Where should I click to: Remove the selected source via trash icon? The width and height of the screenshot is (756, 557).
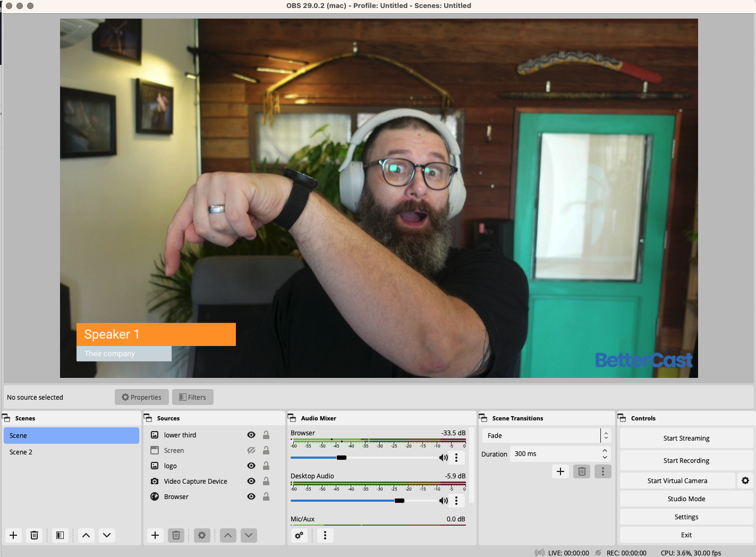pos(176,535)
